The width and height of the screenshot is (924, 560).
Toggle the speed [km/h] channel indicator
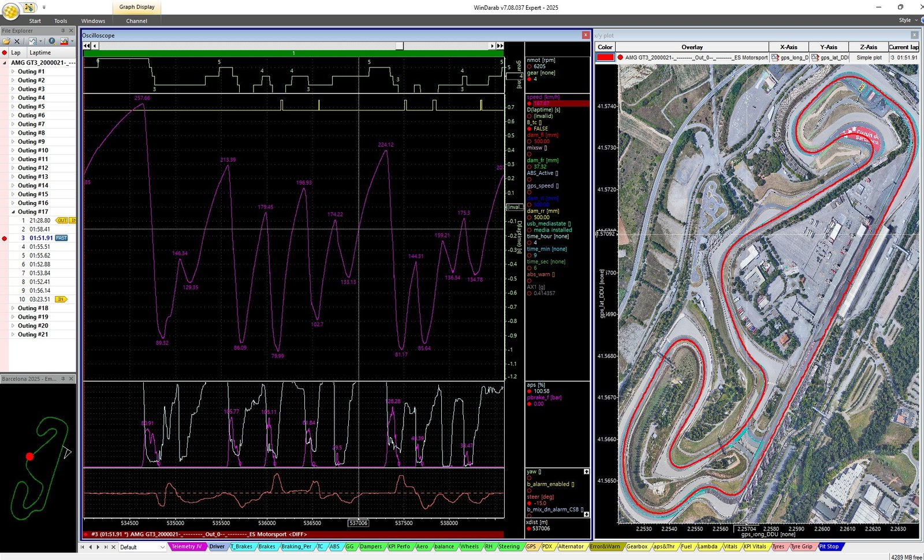(x=530, y=103)
